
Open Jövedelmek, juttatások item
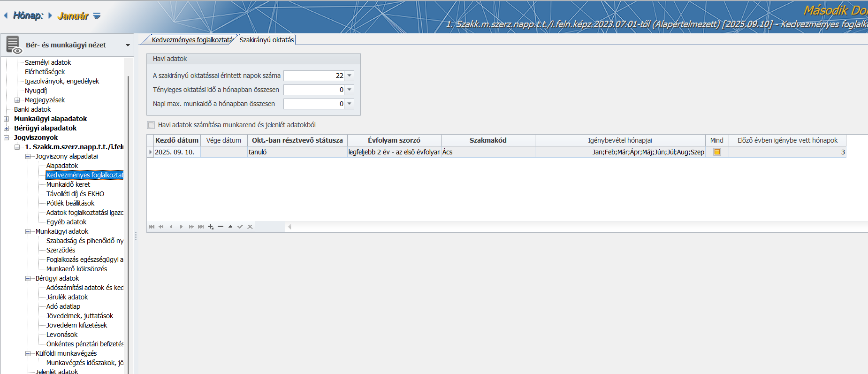pyautogui.click(x=80, y=316)
